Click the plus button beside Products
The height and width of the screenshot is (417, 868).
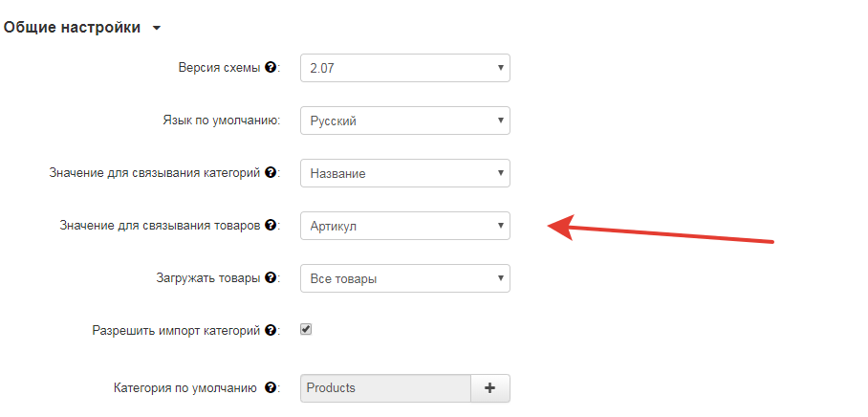pos(489,388)
